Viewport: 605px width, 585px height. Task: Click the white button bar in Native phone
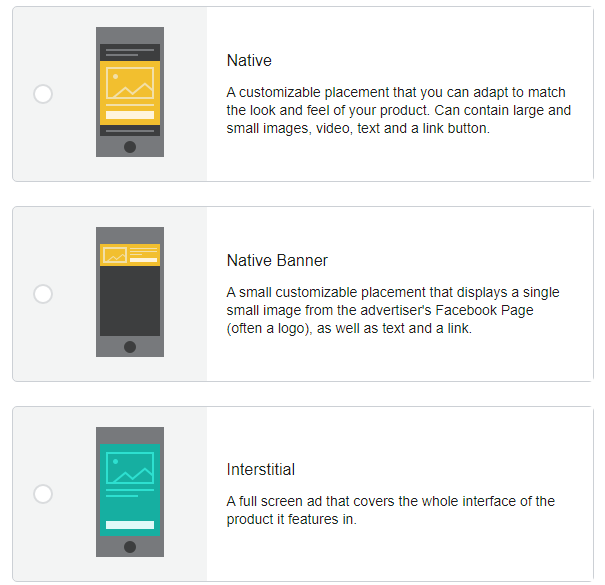(x=130, y=115)
